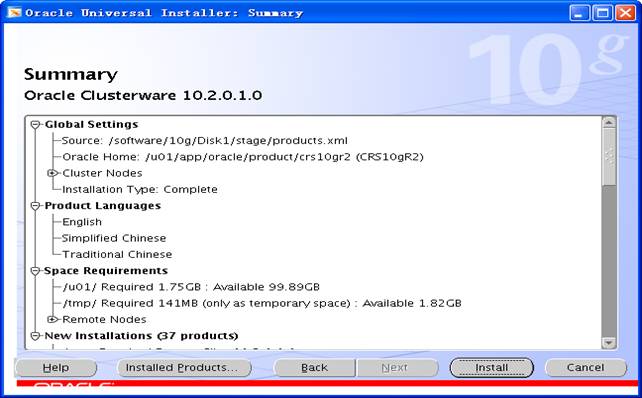Minimize the Oracle Universal Installer window
This screenshot has height=398, width=642.
click(x=579, y=13)
